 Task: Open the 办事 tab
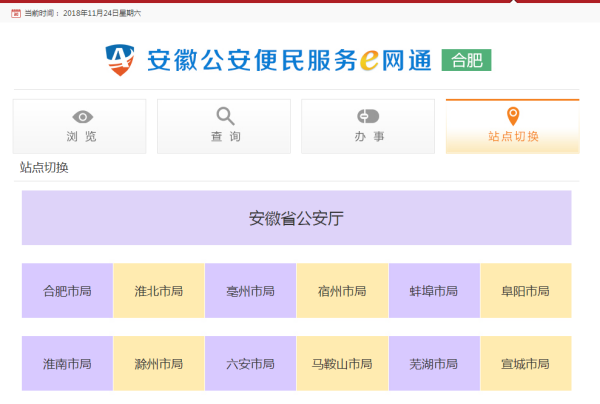pyautogui.click(x=368, y=127)
